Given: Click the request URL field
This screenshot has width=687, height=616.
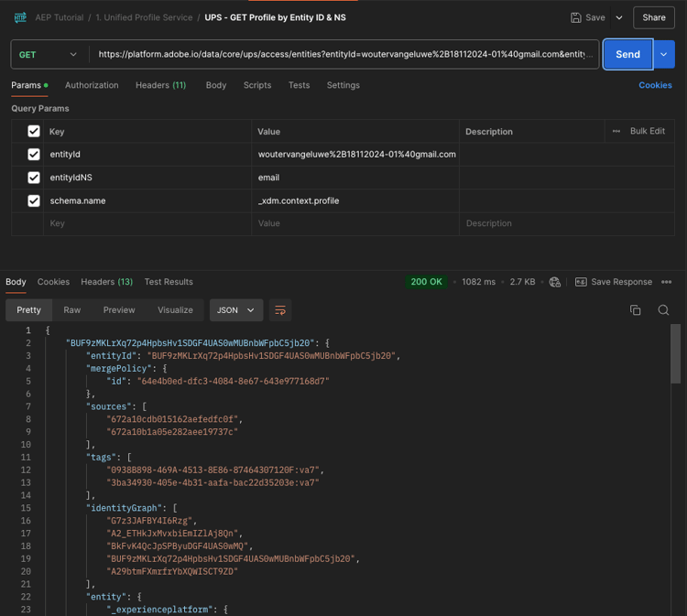Looking at the screenshot, I should coord(344,54).
